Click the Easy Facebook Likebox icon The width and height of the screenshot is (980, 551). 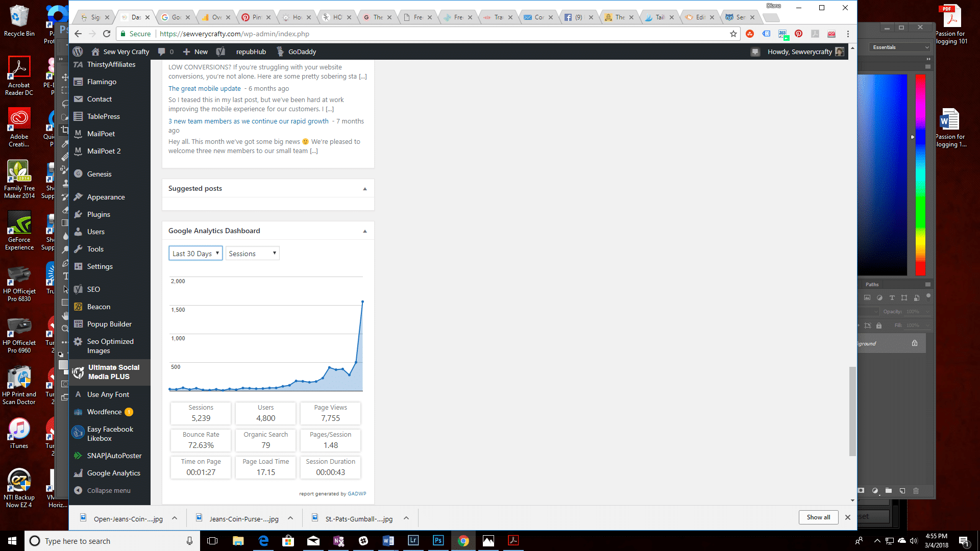coord(78,433)
